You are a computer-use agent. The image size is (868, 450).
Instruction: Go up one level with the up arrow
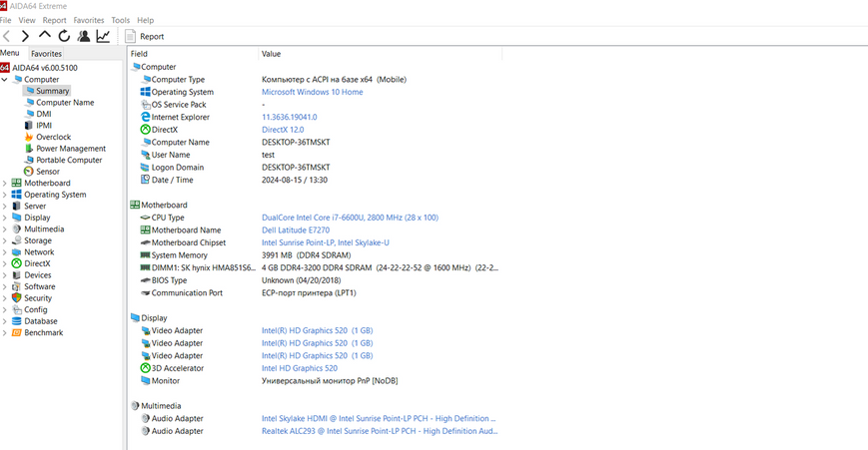pos(44,35)
